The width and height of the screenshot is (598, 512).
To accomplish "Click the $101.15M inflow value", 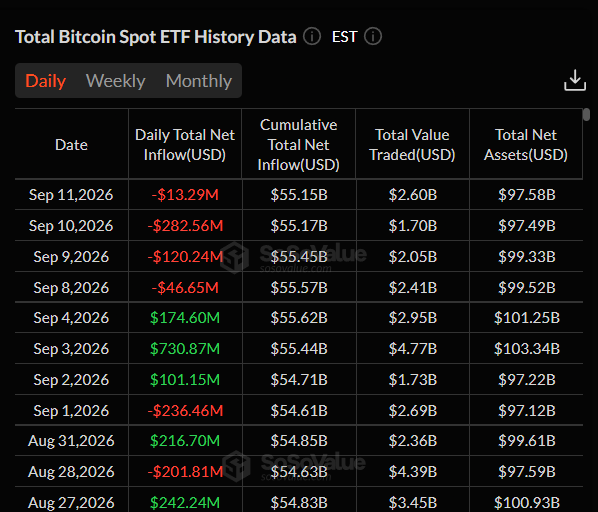I will (185, 380).
